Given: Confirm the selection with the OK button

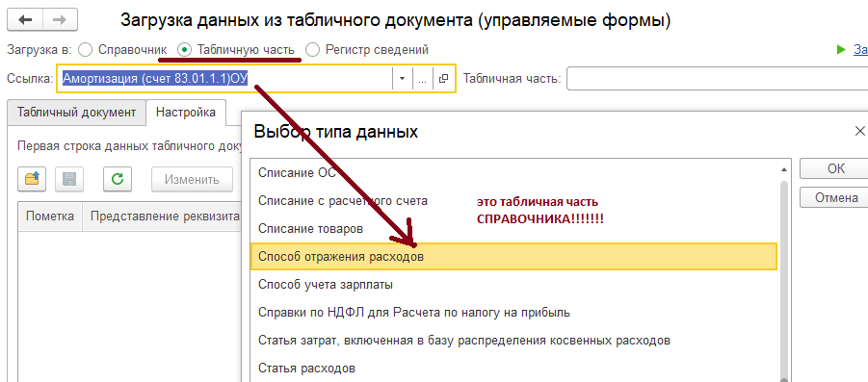Looking at the screenshot, I should point(836,168).
